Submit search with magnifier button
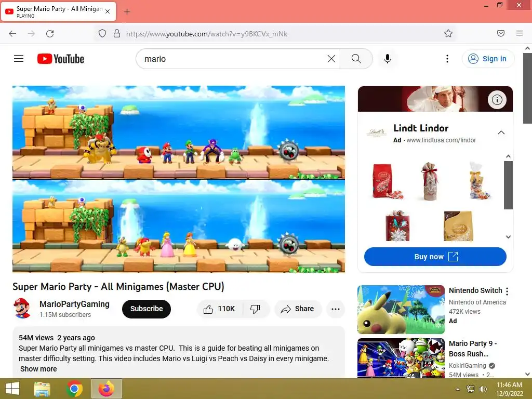This screenshot has height=399, width=532. pos(356,59)
